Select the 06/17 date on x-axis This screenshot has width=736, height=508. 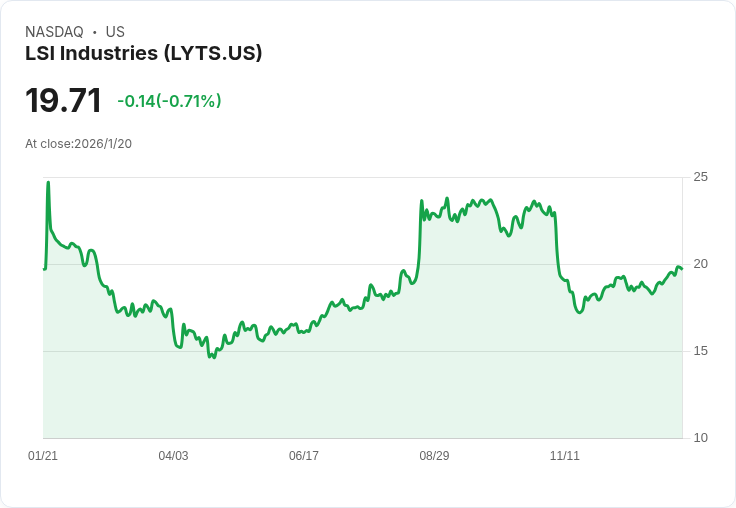[x=304, y=456]
